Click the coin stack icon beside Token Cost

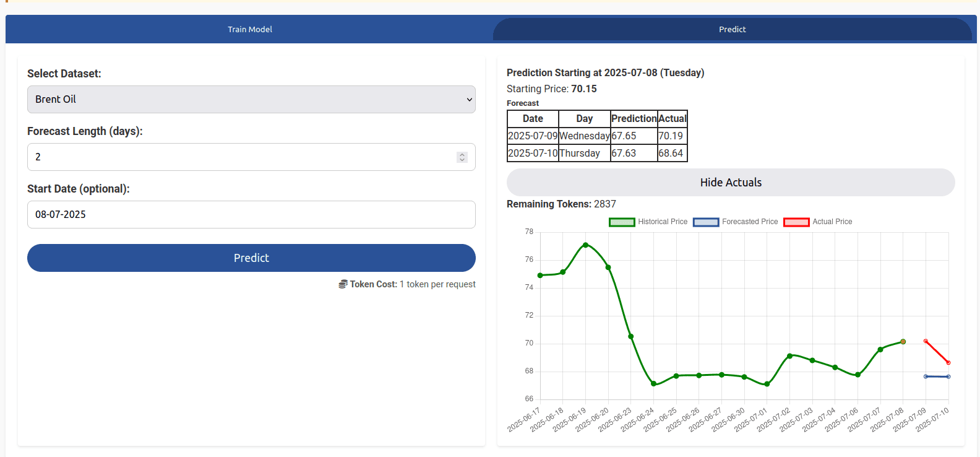click(343, 284)
